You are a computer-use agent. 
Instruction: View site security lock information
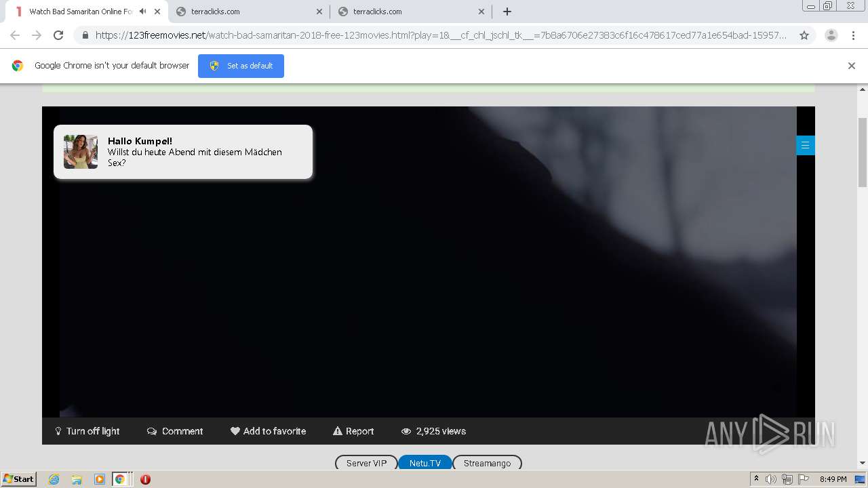(85, 35)
